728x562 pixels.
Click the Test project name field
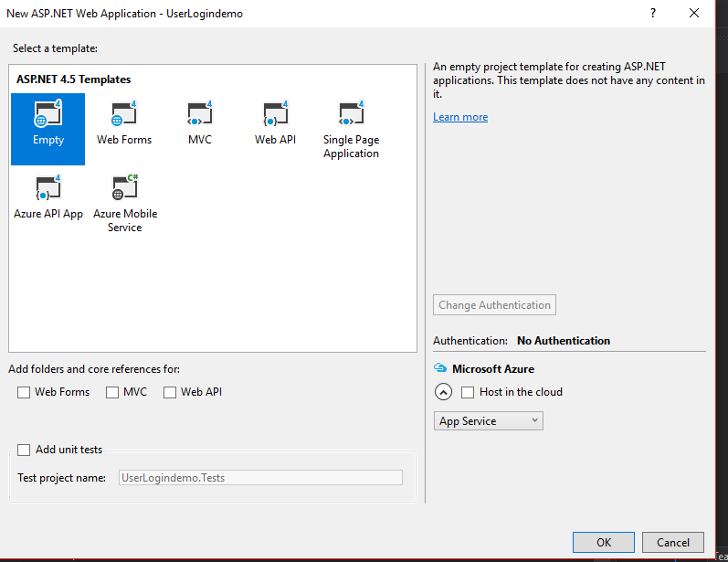point(260,477)
